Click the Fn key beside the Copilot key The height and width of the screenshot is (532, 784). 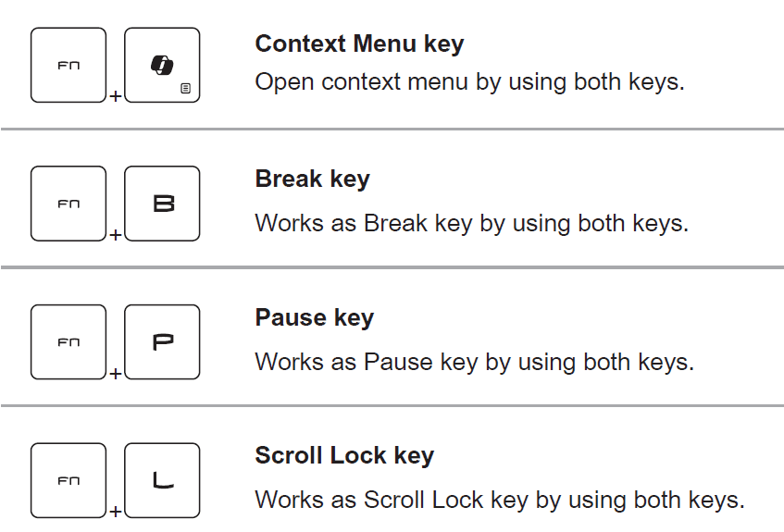coord(68,65)
